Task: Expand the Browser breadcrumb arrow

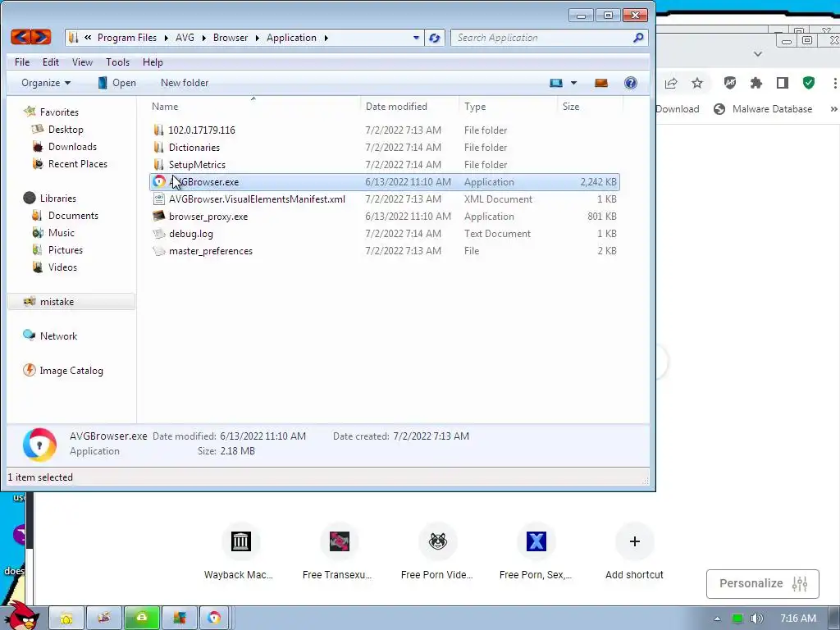Action: [257, 38]
